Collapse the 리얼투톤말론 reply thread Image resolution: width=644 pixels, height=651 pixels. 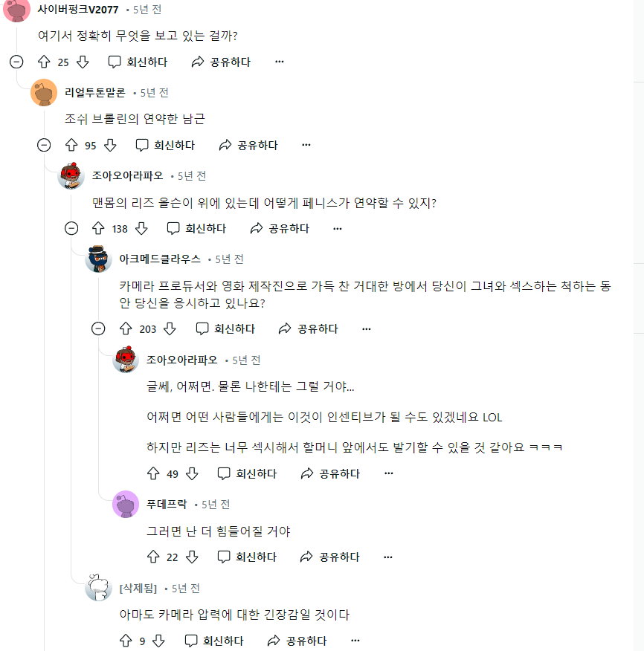pyautogui.click(x=44, y=146)
